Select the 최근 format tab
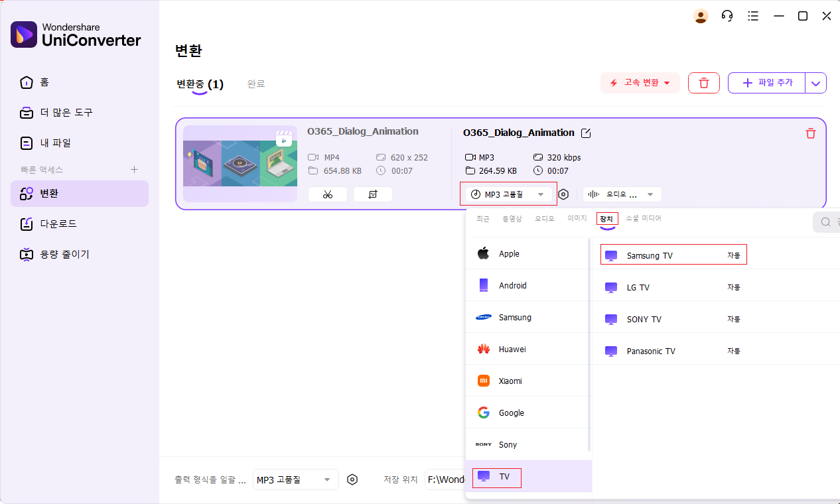Screen dimensions: 840x504 click(x=482, y=218)
